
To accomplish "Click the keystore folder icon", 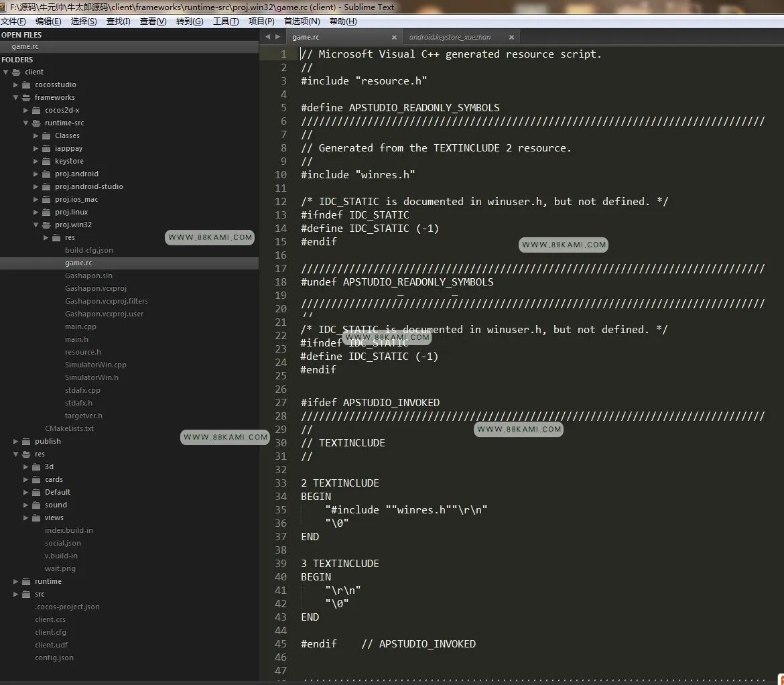I will [46, 161].
